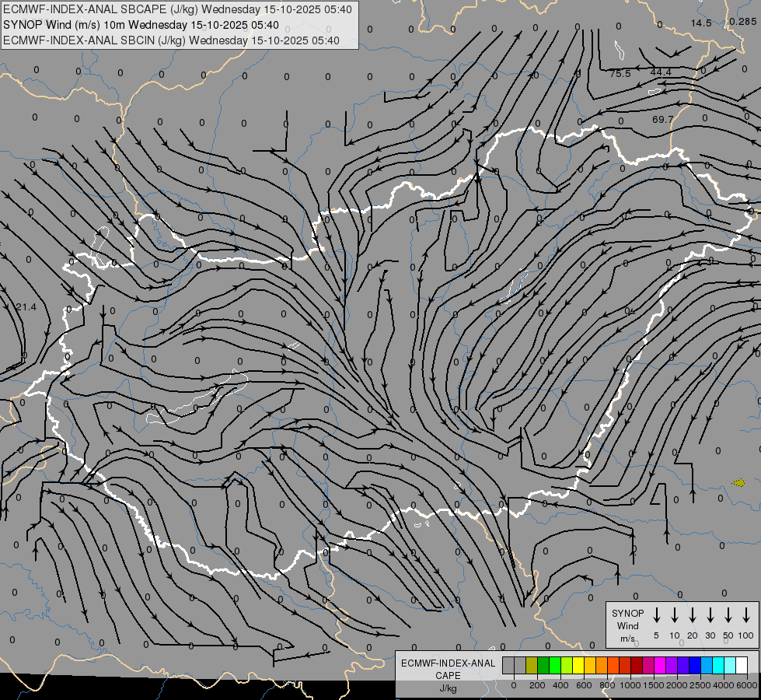This screenshot has width=761, height=700.
Task: Click the small yellow marker on the map
Action: coord(738,482)
